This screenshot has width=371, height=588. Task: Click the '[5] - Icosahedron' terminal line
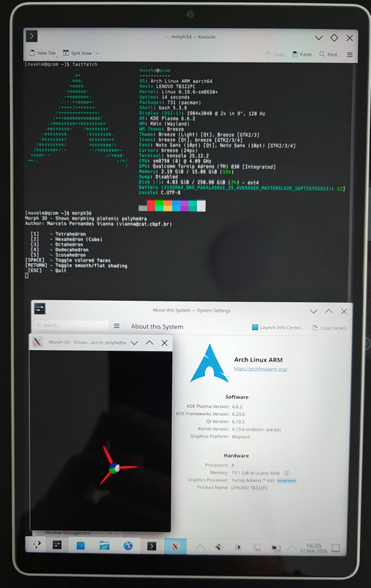58,255
